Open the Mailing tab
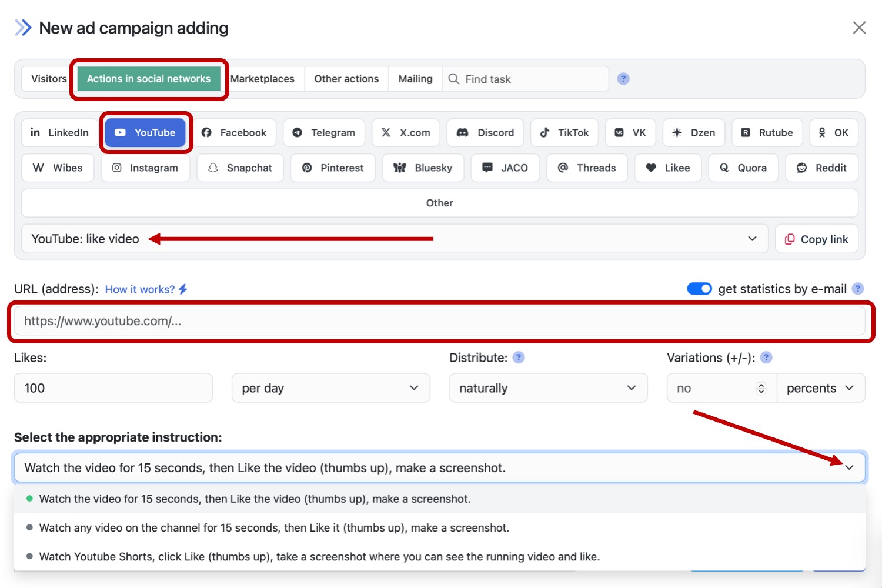Screen dimensions: 882x588 click(x=415, y=79)
